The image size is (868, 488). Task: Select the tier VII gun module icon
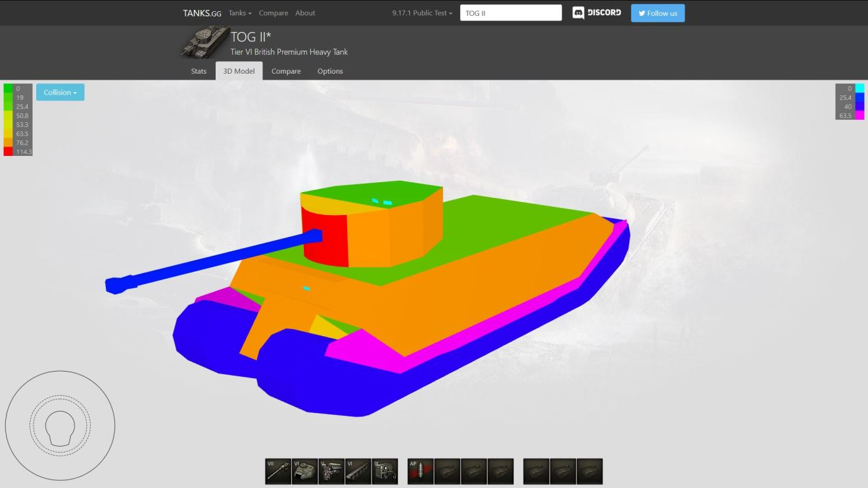[x=278, y=472]
